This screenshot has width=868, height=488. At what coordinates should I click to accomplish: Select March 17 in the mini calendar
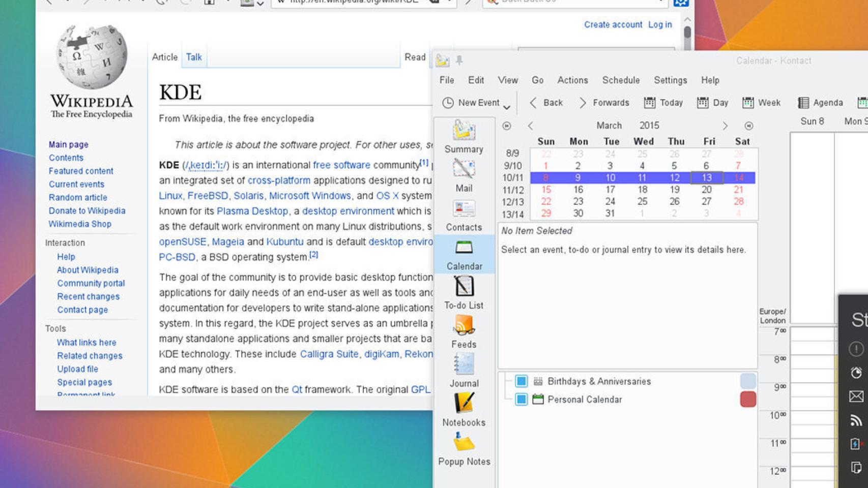(x=610, y=190)
